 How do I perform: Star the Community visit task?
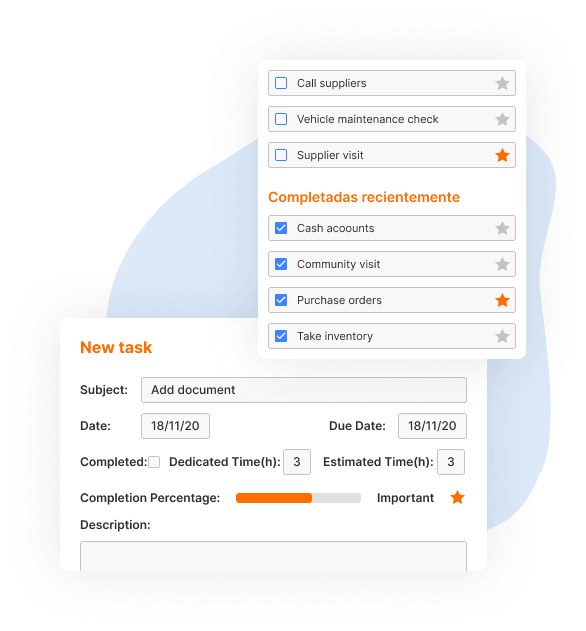point(502,264)
